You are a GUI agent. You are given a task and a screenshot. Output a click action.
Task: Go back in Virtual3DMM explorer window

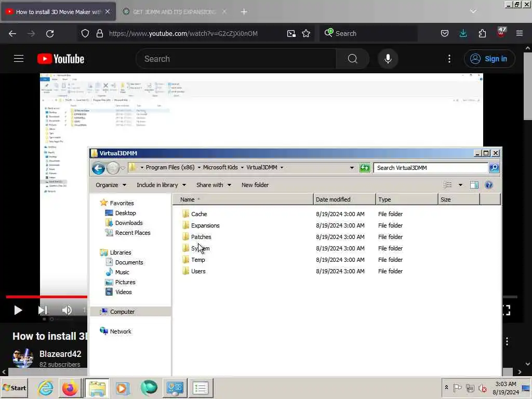click(x=98, y=168)
